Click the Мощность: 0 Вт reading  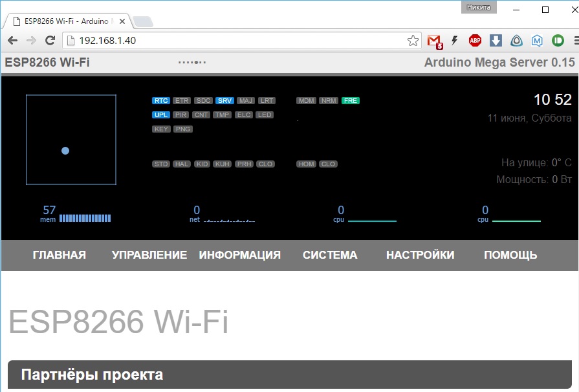pos(534,179)
